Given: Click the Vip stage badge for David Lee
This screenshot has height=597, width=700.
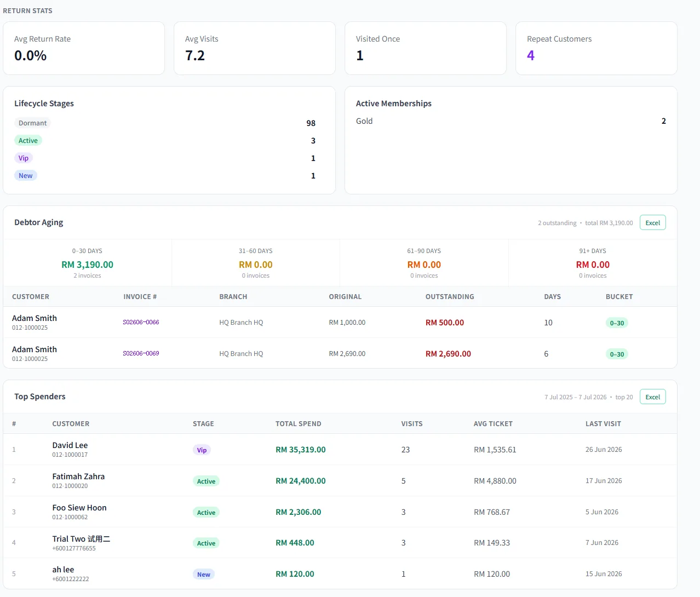Looking at the screenshot, I should (x=202, y=450).
